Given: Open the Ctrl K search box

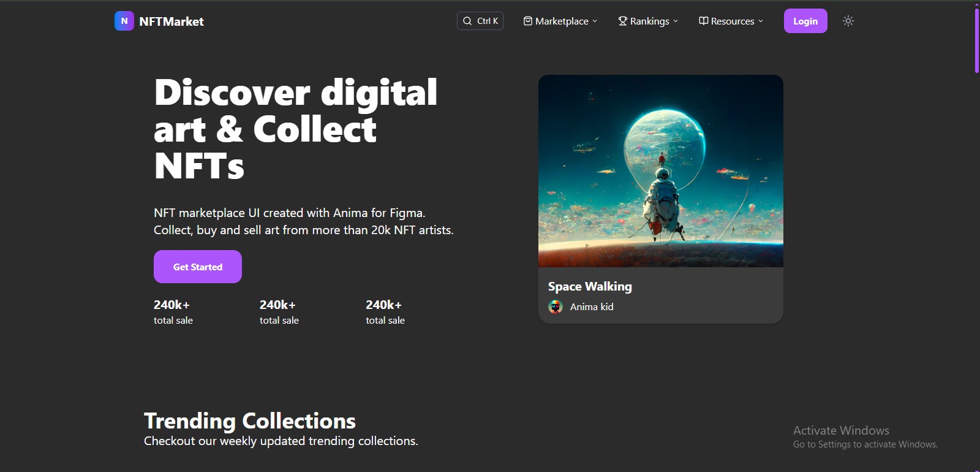Looking at the screenshot, I should tap(480, 21).
